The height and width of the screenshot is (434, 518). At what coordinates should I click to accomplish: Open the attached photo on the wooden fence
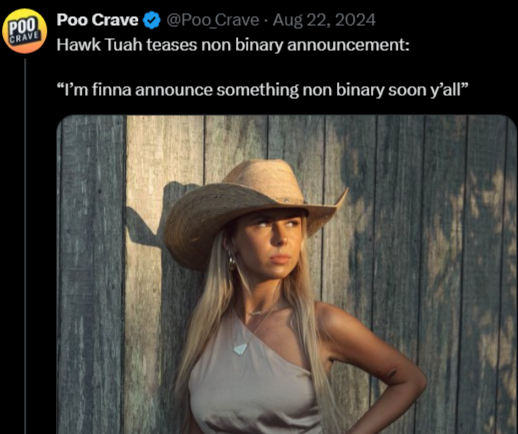287,274
